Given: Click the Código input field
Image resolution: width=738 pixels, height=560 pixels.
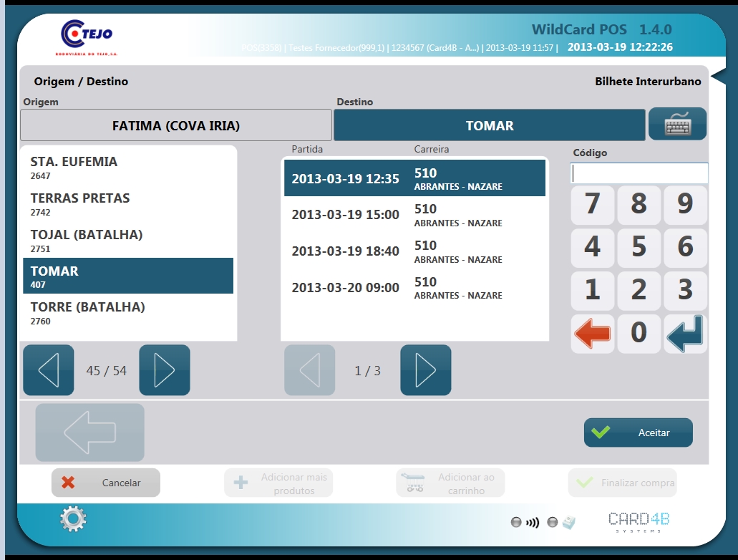Looking at the screenshot, I should coord(639,173).
